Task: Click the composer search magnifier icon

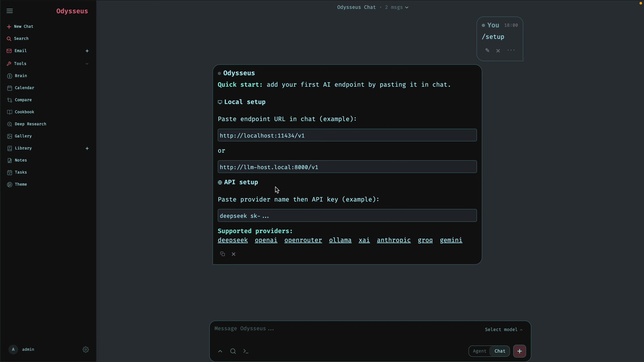Action: [x=233, y=351]
